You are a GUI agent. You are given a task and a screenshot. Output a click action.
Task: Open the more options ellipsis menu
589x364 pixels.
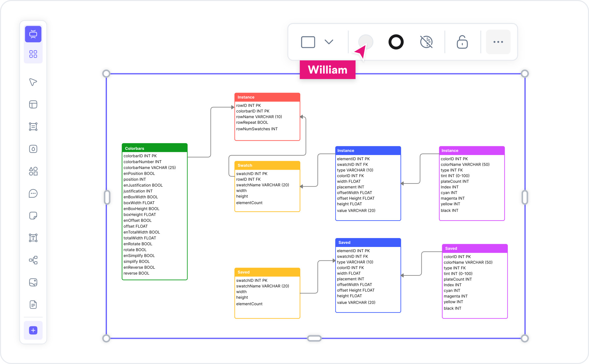click(498, 42)
